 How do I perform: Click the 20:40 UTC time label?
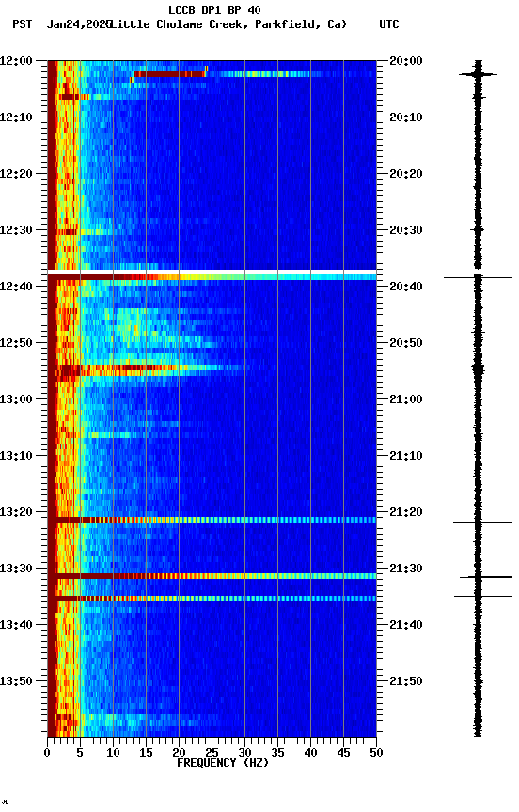405,287
